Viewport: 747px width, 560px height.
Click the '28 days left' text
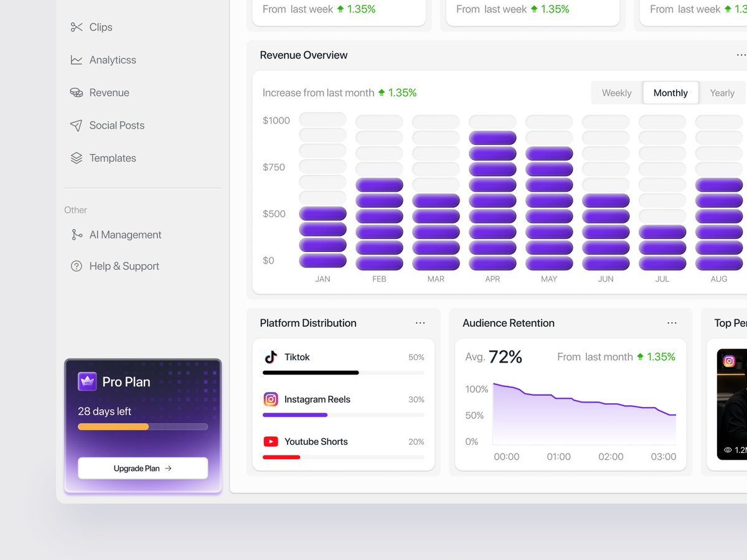pyautogui.click(x=105, y=411)
